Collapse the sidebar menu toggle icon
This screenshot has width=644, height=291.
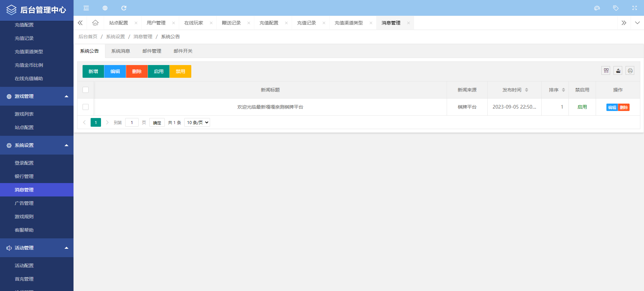[x=86, y=8]
